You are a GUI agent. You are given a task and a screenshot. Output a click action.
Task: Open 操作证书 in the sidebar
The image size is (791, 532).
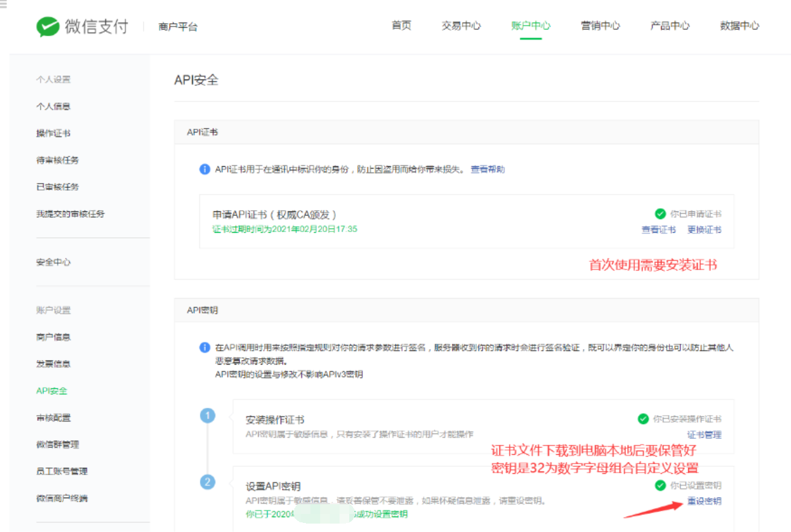(53, 133)
